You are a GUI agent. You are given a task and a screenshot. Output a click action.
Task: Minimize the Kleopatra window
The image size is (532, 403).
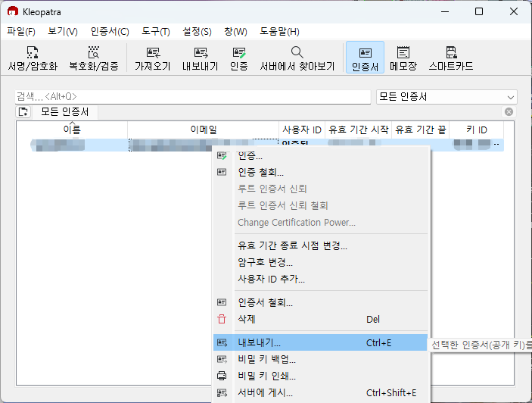point(445,11)
